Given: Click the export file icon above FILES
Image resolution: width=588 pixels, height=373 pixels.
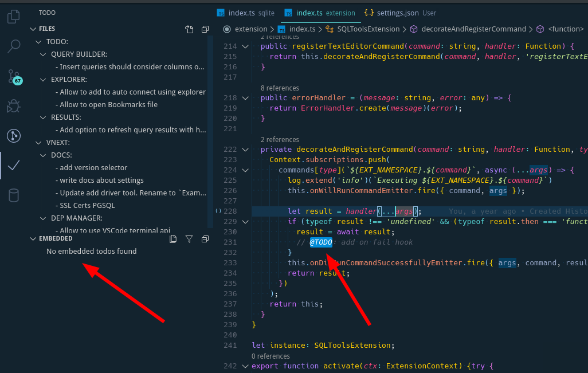Looking at the screenshot, I should pyautogui.click(x=189, y=29).
